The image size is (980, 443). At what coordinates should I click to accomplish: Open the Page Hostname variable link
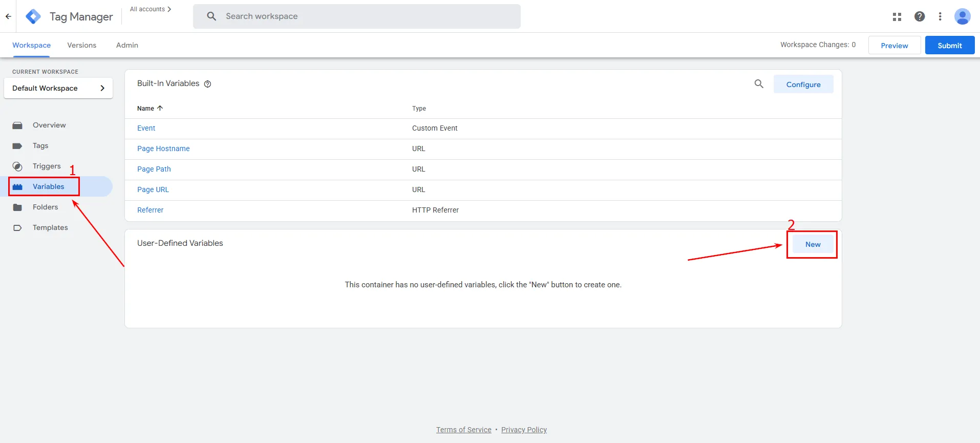(163, 149)
